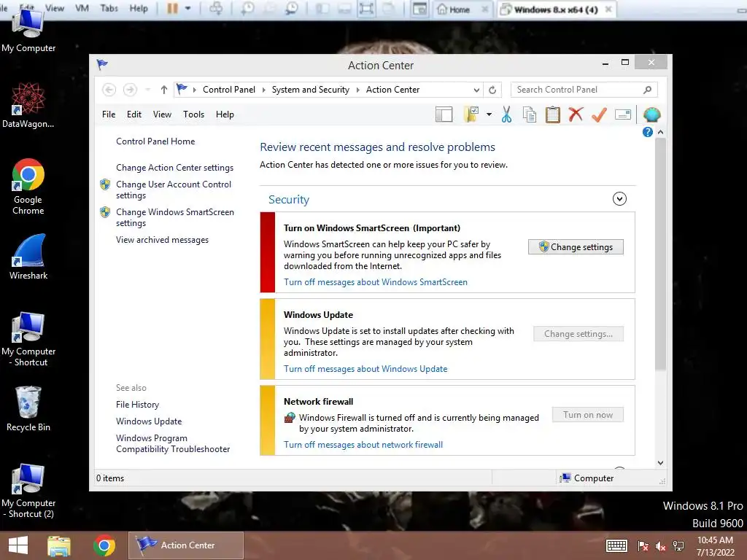Select My Computer icon at top of desktop

(x=28, y=31)
